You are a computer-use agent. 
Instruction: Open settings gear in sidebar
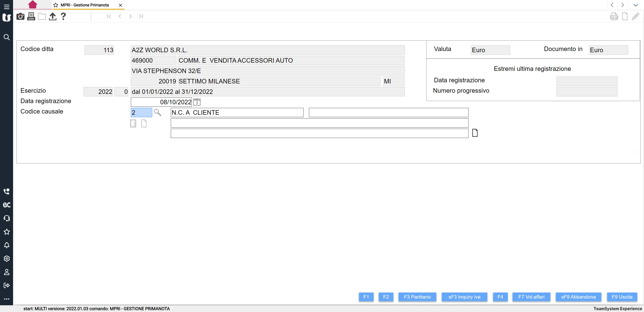(x=7, y=258)
